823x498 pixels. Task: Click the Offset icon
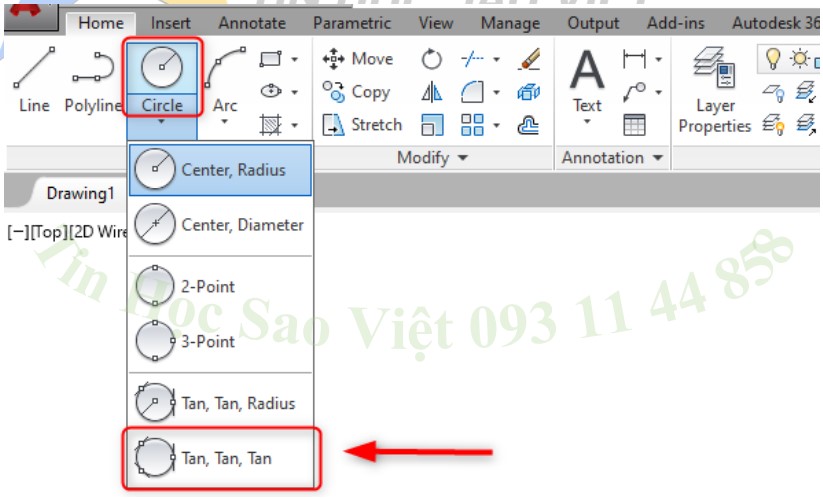click(529, 125)
